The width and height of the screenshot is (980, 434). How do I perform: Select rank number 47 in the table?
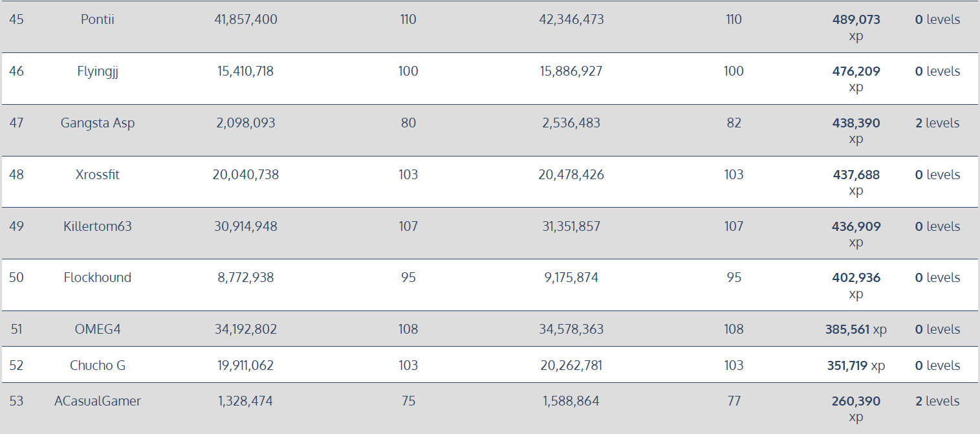click(x=16, y=123)
